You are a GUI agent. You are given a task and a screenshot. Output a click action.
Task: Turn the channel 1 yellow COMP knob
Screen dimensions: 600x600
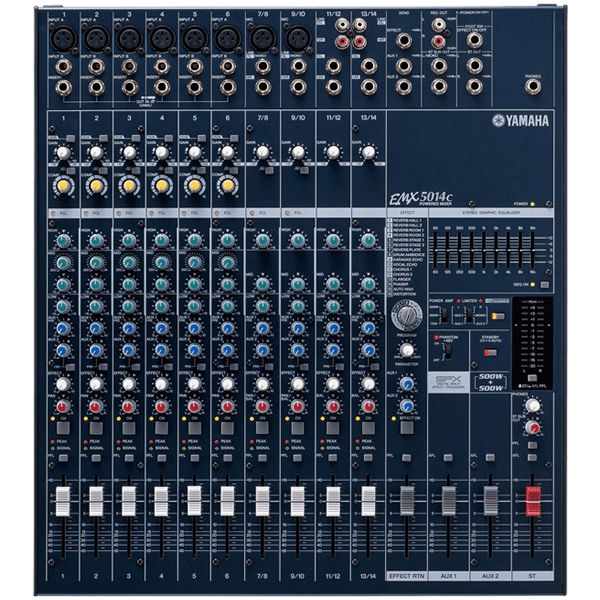tap(63, 185)
